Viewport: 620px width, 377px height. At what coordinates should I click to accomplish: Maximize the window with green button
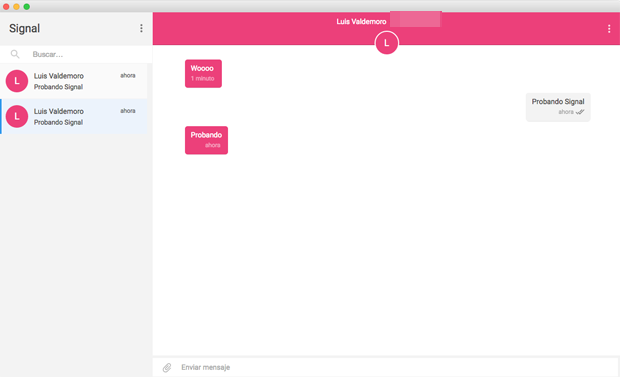pyautogui.click(x=26, y=6)
